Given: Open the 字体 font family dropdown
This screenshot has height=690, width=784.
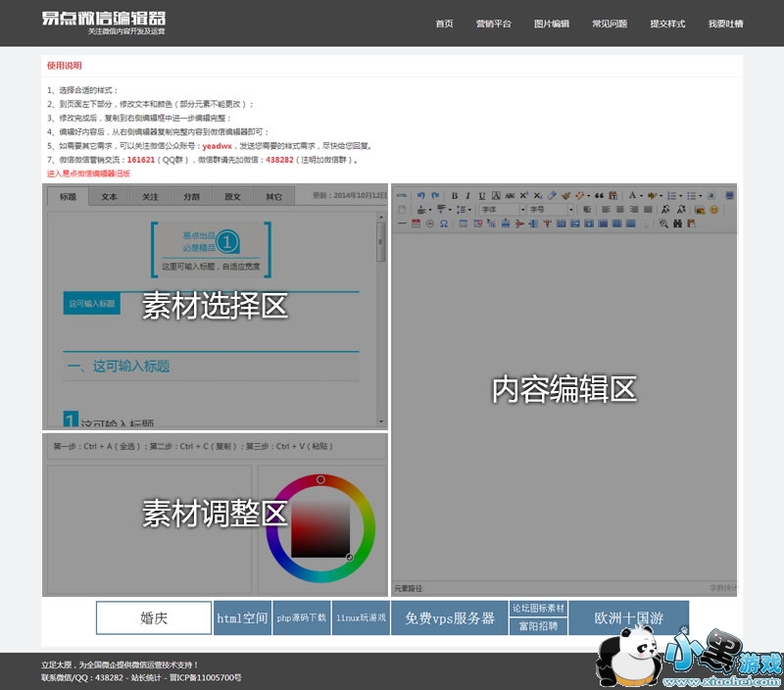Looking at the screenshot, I should coord(502,210).
